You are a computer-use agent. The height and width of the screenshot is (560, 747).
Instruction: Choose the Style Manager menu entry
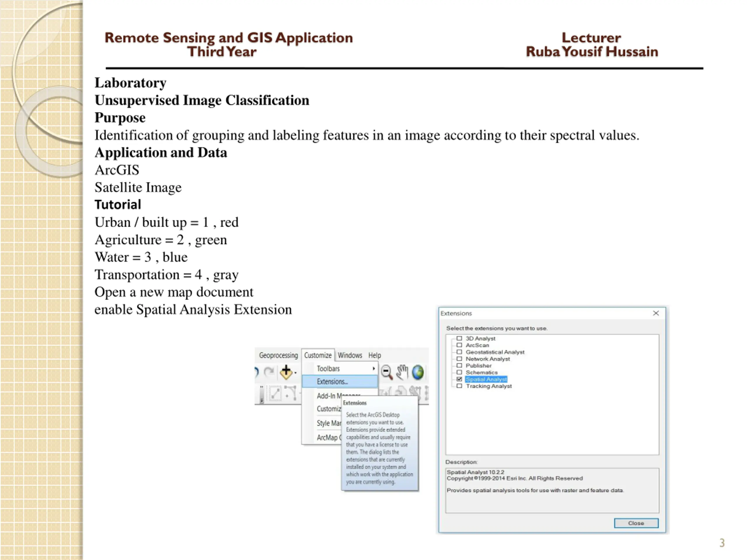[329, 423]
